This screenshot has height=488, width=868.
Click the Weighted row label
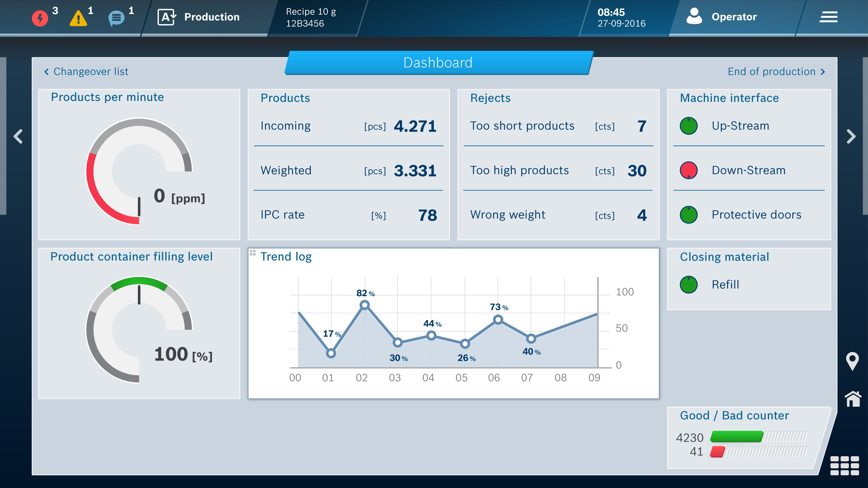286,170
